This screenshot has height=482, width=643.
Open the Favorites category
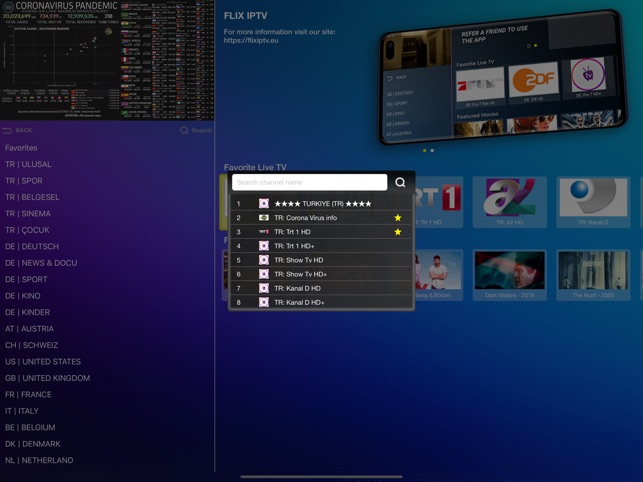(21, 148)
